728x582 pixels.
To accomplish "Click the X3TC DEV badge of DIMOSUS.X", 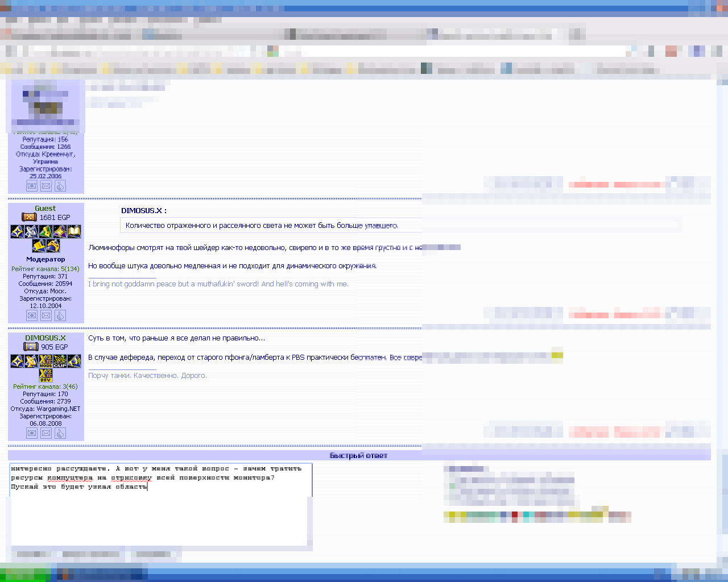I will click(x=45, y=375).
